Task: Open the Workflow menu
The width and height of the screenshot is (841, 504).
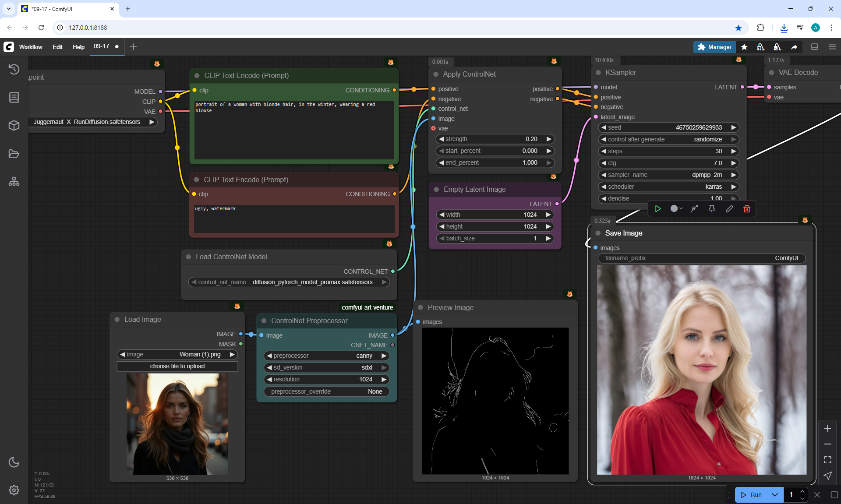Action: tap(31, 47)
